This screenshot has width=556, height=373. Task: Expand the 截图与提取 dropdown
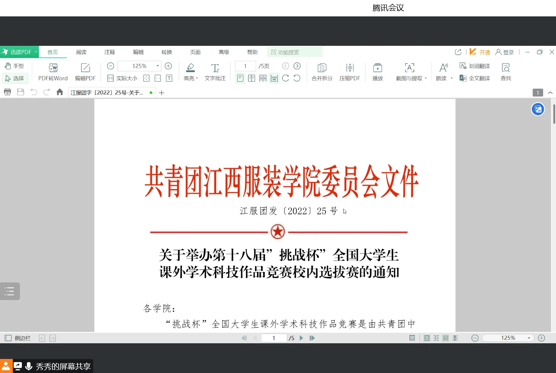tap(426, 78)
